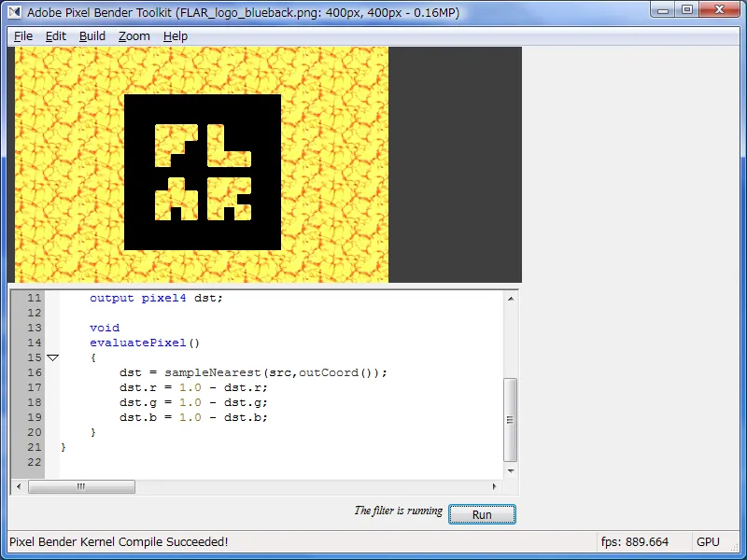Click the code editor scroll down arrow
Screen dimensions: 747x560
pyautogui.click(x=511, y=470)
